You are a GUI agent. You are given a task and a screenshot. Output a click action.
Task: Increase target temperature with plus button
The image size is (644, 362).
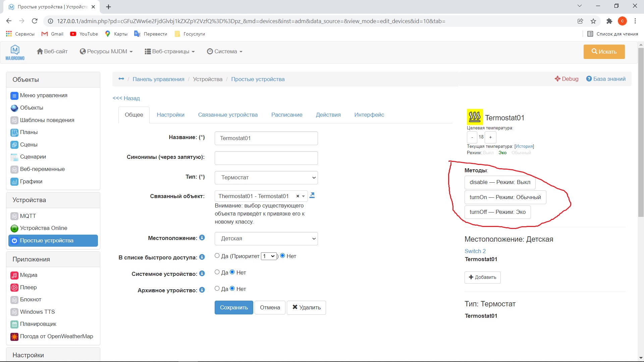click(490, 137)
